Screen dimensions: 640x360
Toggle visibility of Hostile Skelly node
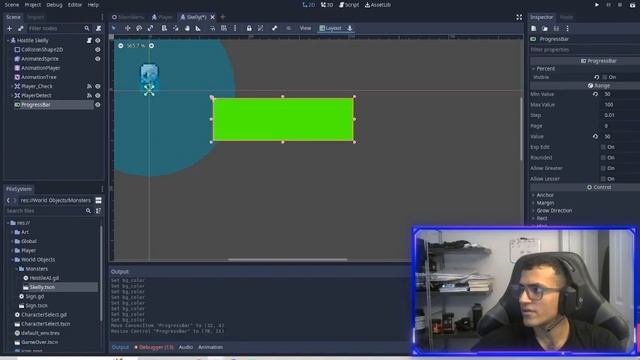[98, 40]
